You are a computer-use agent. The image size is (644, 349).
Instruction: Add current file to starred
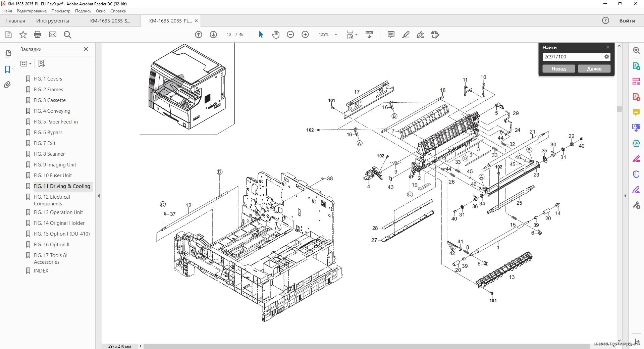tap(23, 35)
